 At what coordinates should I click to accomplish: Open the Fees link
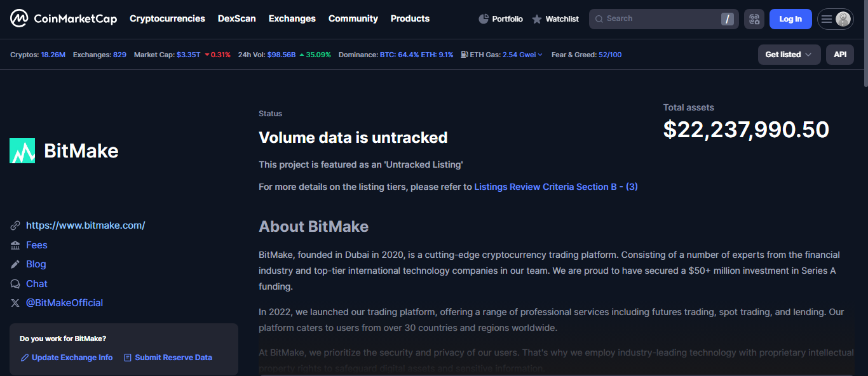37,245
